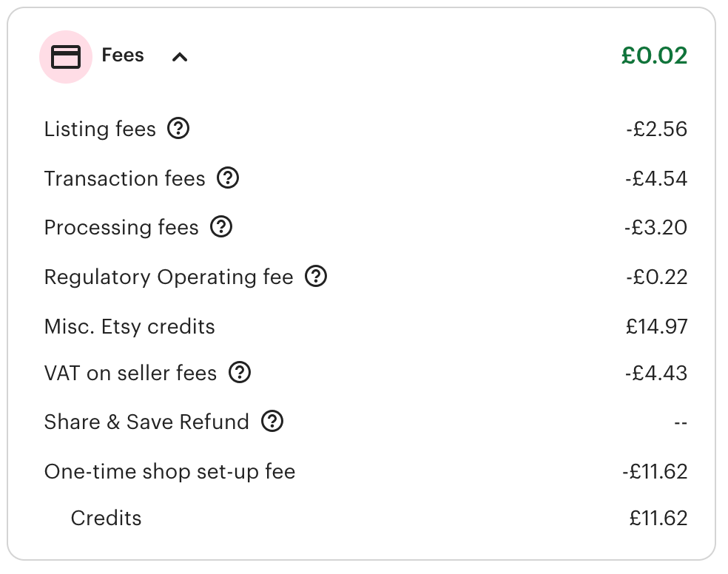Collapse the Fees section chevron
728x574 pixels.
[180, 57]
